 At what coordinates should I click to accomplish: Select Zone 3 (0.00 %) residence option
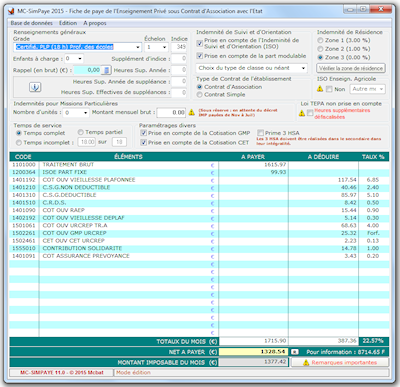pos(320,57)
